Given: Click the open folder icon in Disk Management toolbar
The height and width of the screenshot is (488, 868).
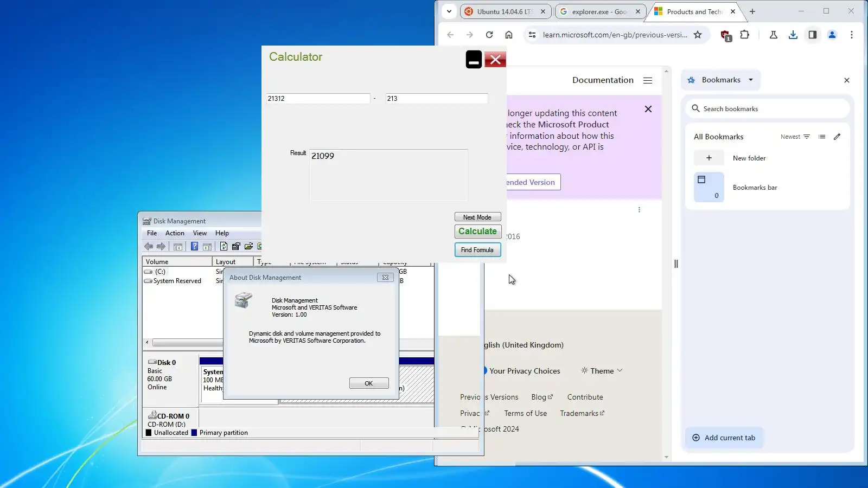Looking at the screenshot, I should pos(248,247).
